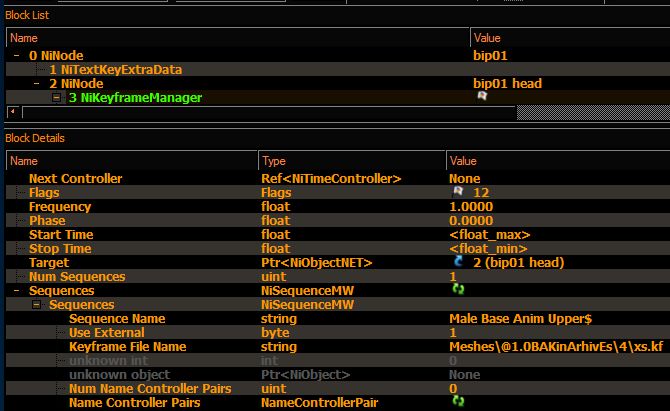This screenshot has width=670, height=411.
Task: Select the 2 NiNode block
Action: tap(76, 84)
